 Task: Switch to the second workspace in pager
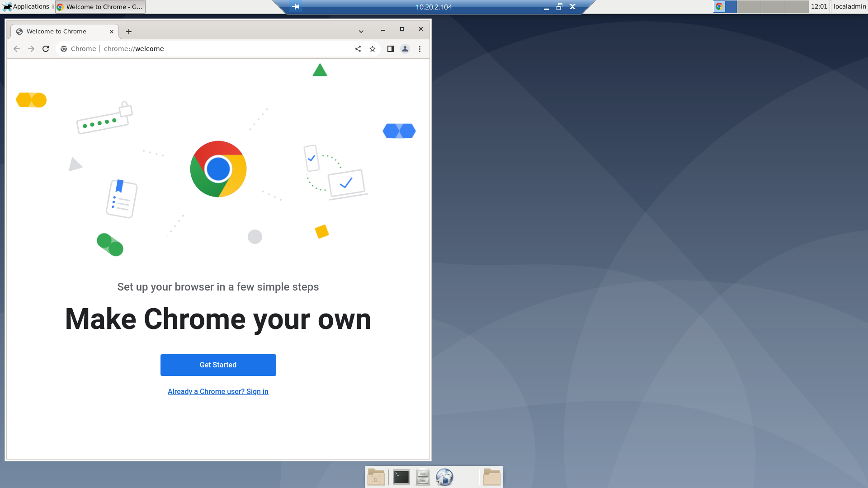click(x=749, y=7)
